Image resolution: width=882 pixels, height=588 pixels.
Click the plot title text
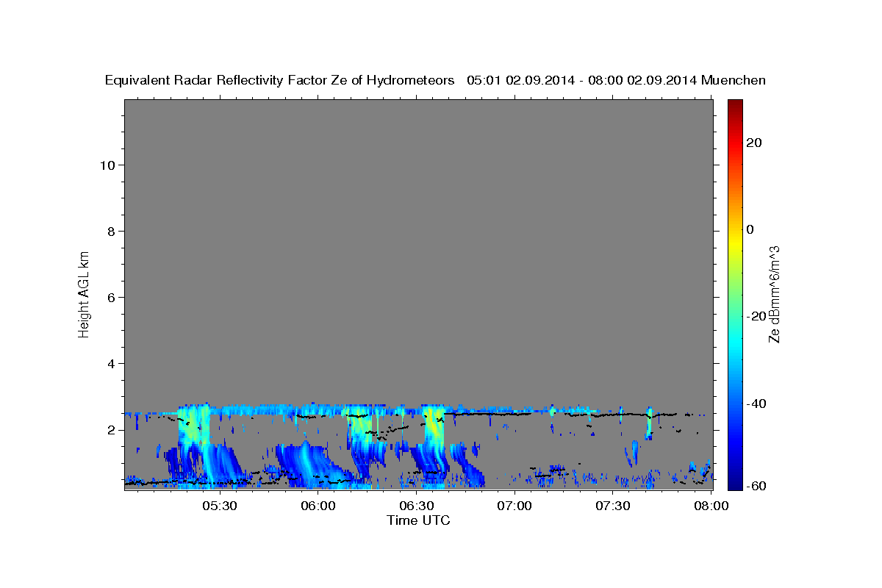point(435,80)
